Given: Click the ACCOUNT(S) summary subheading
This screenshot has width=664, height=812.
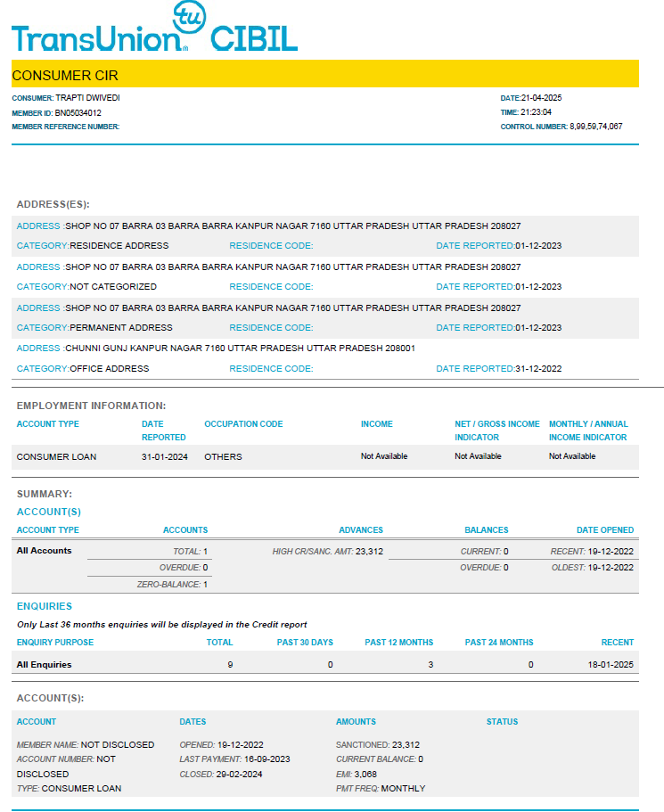Looking at the screenshot, I should click(49, 512).
